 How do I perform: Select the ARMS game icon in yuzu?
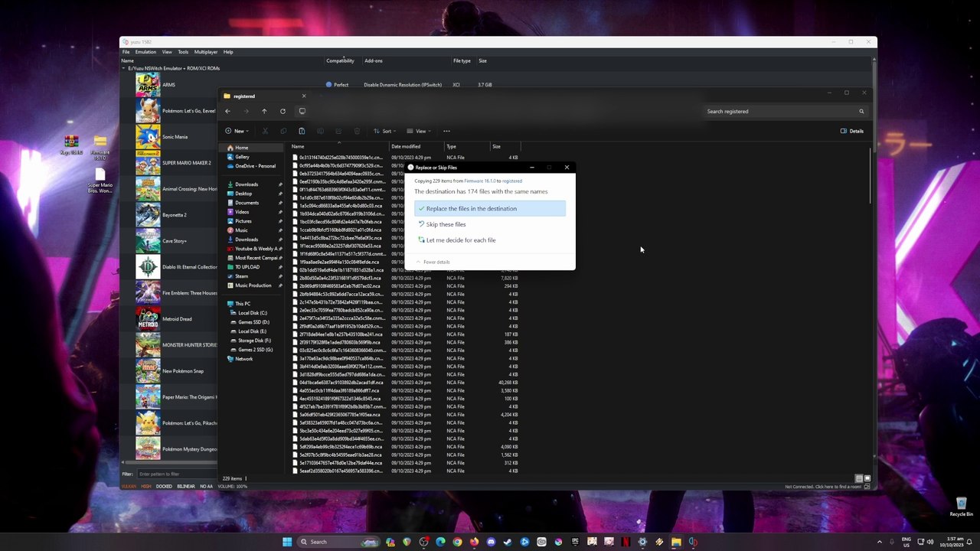click(x=148, y=85)
